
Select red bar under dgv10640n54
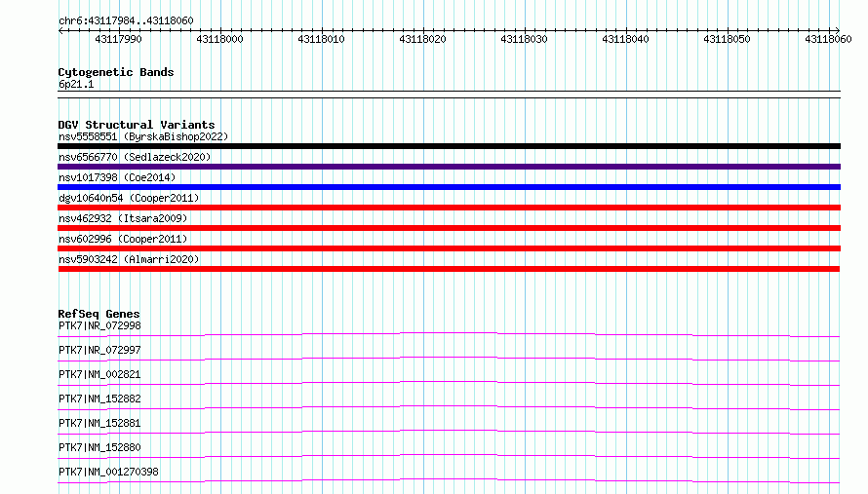click(x=449, y=208)
